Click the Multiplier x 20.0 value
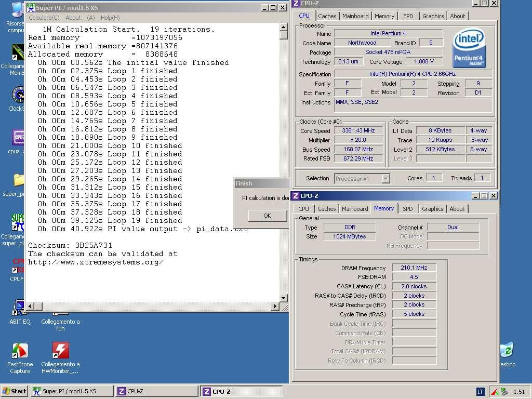This screenshot has width=532, height=399. (358, 140)
